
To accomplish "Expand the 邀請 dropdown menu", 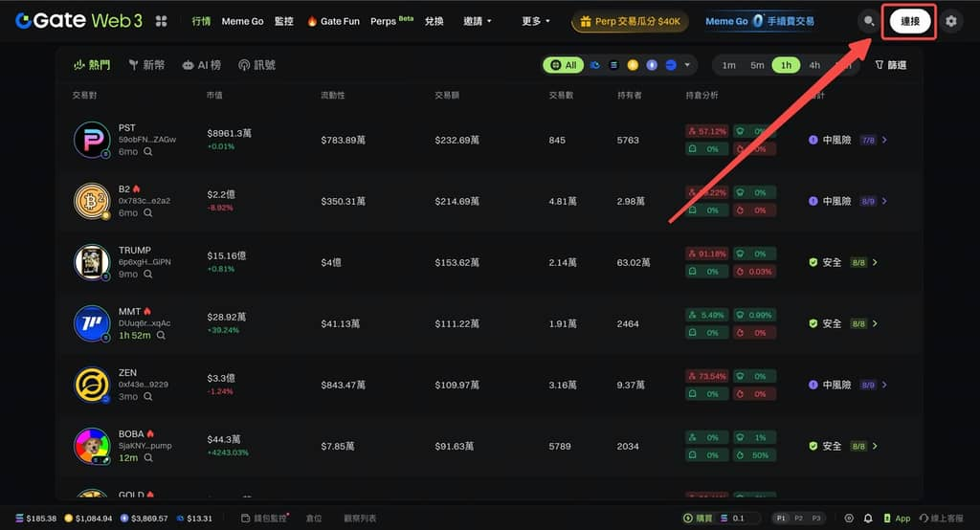I will (477, 21).
